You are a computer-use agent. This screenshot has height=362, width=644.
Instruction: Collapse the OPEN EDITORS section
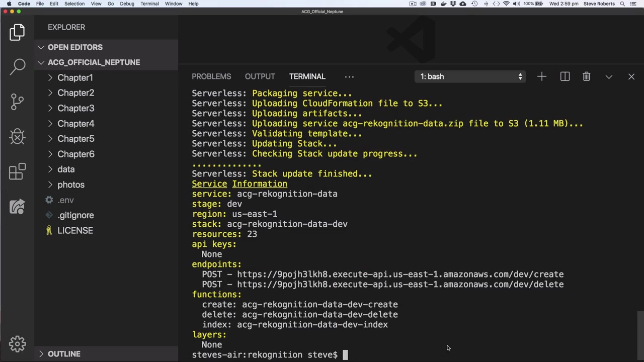click(x=75, y=47)
